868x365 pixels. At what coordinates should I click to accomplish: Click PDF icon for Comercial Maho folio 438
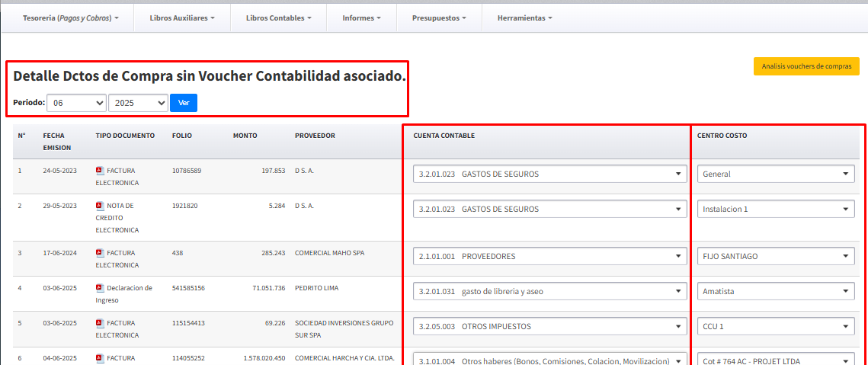[100, 253]
